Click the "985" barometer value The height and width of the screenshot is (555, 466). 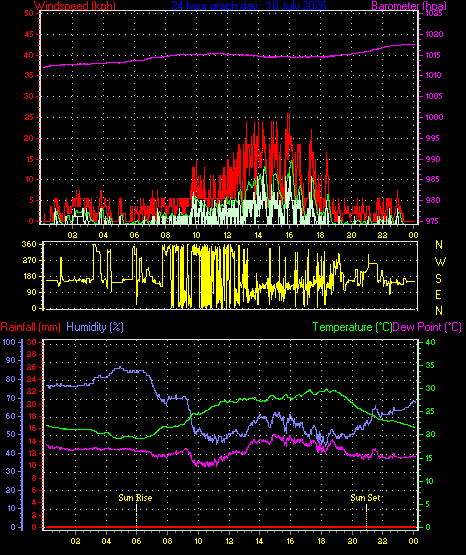coord(432,179)
